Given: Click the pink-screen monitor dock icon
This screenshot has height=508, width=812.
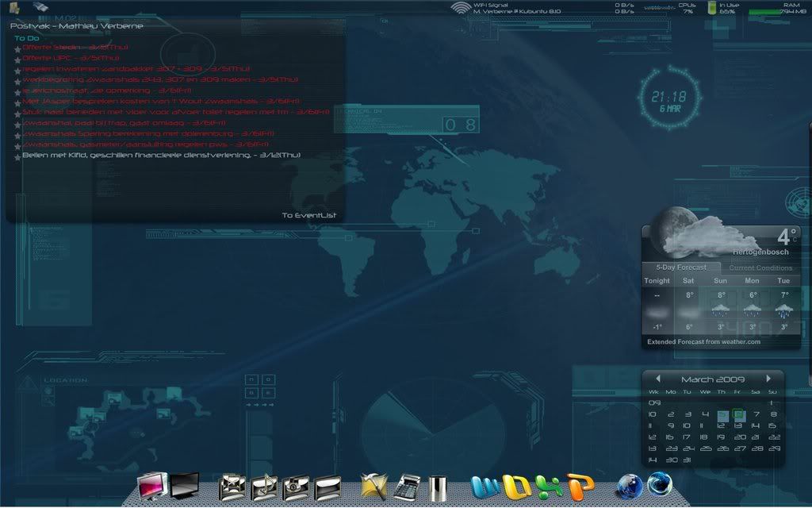Looking at the screenshot, I should 152,485.
